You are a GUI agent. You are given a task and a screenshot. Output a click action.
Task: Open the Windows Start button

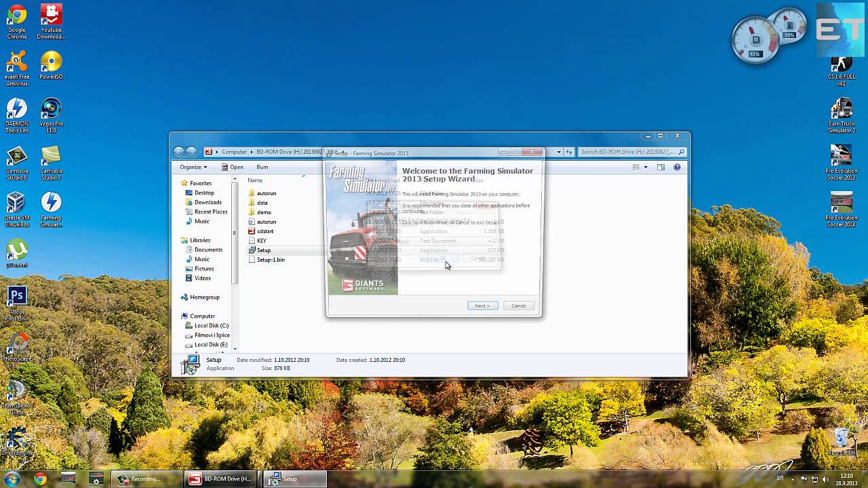pos(14,479)
